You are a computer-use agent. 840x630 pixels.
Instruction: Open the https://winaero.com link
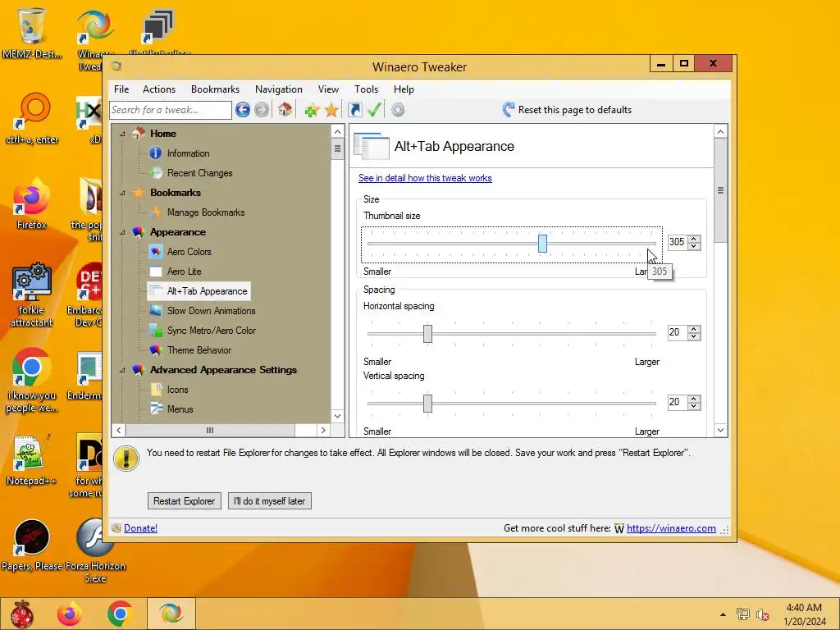point(671,528)
